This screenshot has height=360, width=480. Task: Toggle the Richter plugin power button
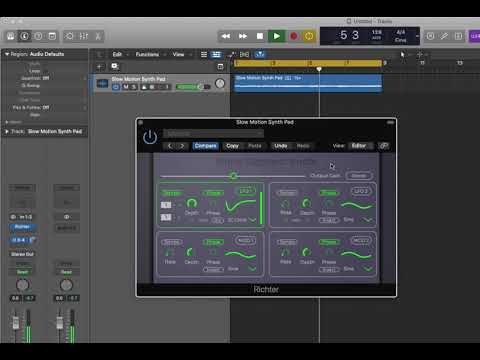pos(150,137)
